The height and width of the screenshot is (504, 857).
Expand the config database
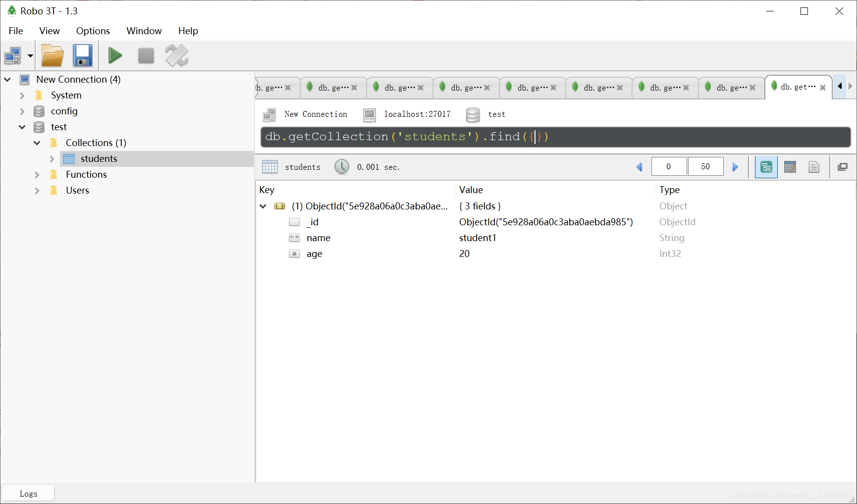coord(22,111)
